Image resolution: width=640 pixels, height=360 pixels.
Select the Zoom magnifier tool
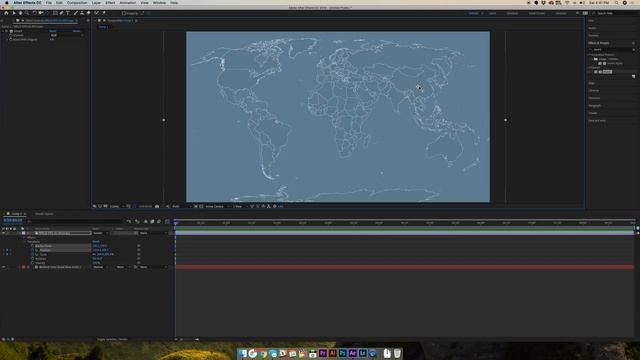coord(27,13)
